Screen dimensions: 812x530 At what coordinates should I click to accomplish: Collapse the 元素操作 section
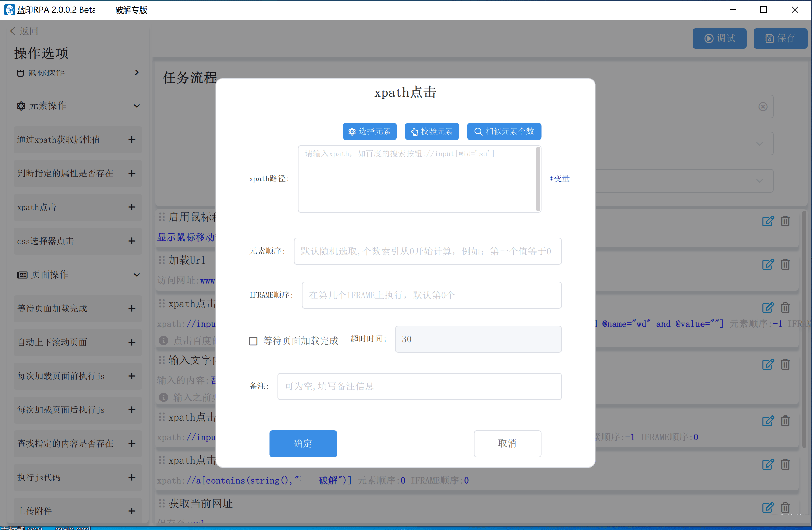click(x=137, y=106)
